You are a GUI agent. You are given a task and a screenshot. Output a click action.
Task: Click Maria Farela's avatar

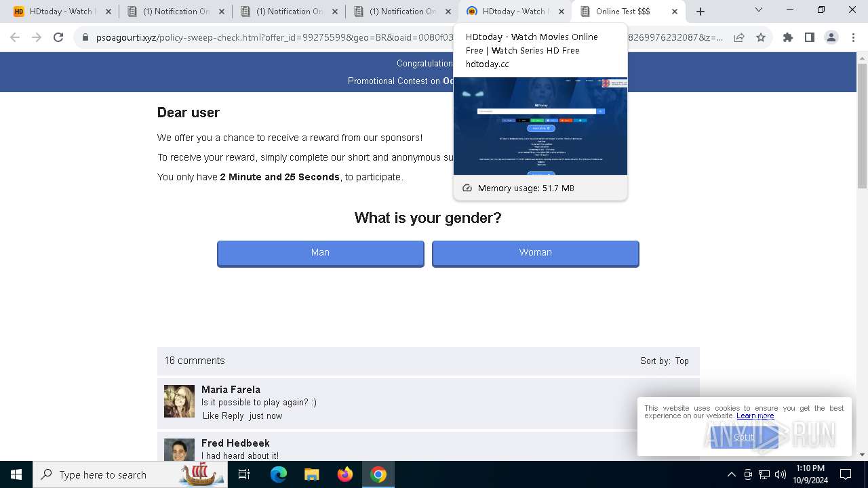(x=179, y=401)
